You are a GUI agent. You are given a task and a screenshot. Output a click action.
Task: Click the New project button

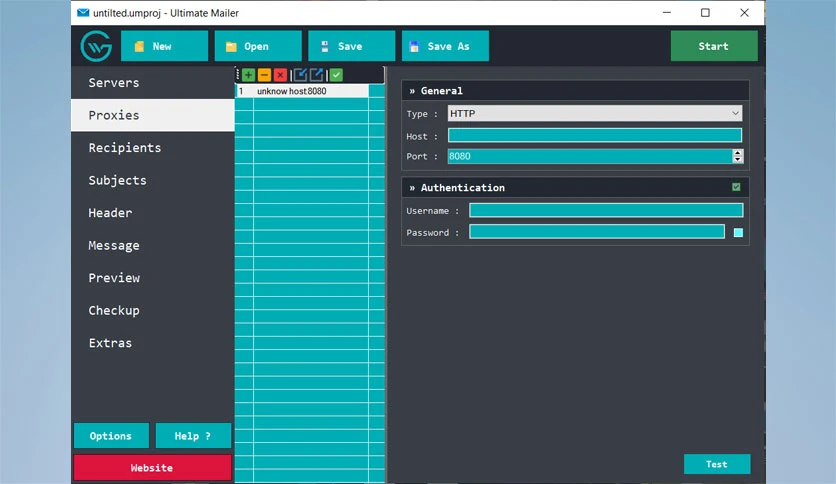tap(164, 46)
